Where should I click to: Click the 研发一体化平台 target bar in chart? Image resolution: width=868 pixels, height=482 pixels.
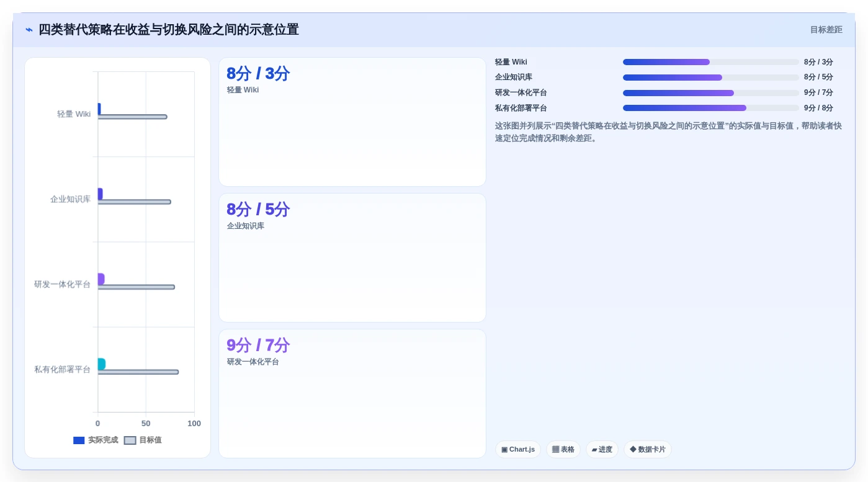[x=136, y=287]
